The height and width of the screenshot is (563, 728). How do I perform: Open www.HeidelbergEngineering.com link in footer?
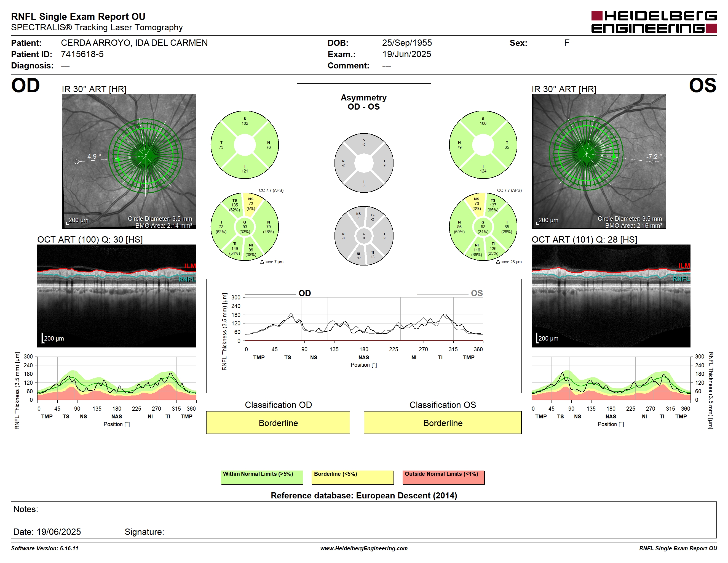coord(364,548)
